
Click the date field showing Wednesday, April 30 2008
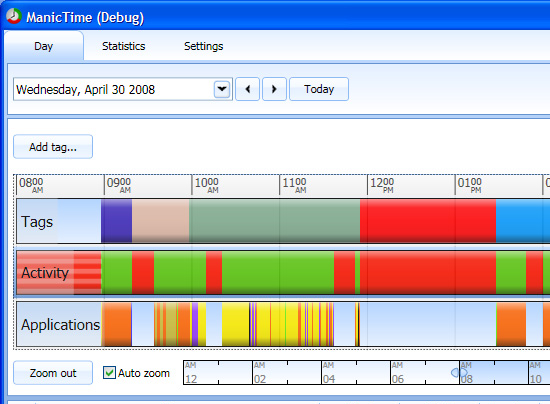(x=114, y=89)
